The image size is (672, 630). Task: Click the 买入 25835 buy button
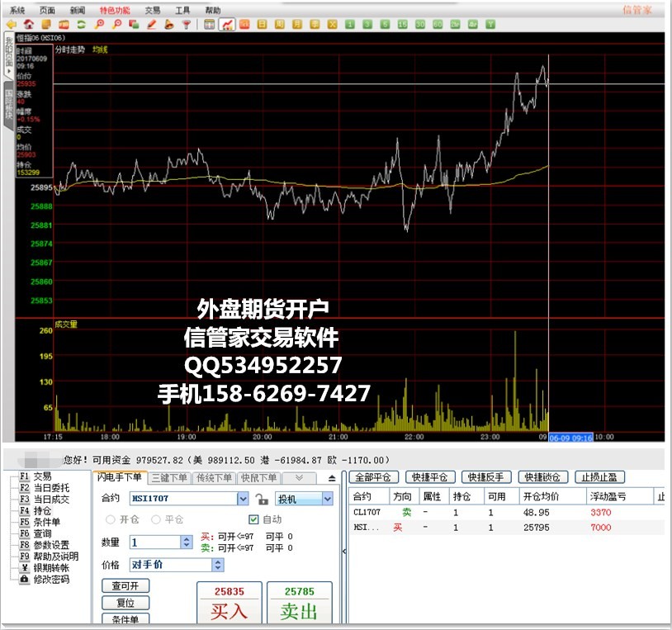click(x=230, y=602)
